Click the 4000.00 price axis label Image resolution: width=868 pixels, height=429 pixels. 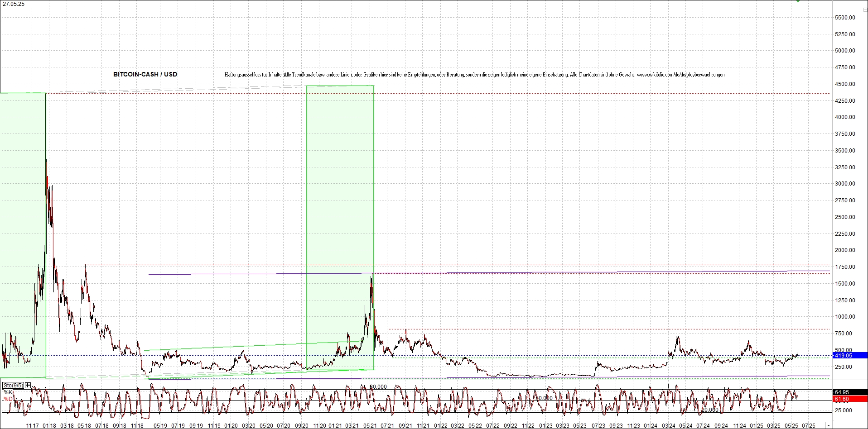(x=845, y=117)
